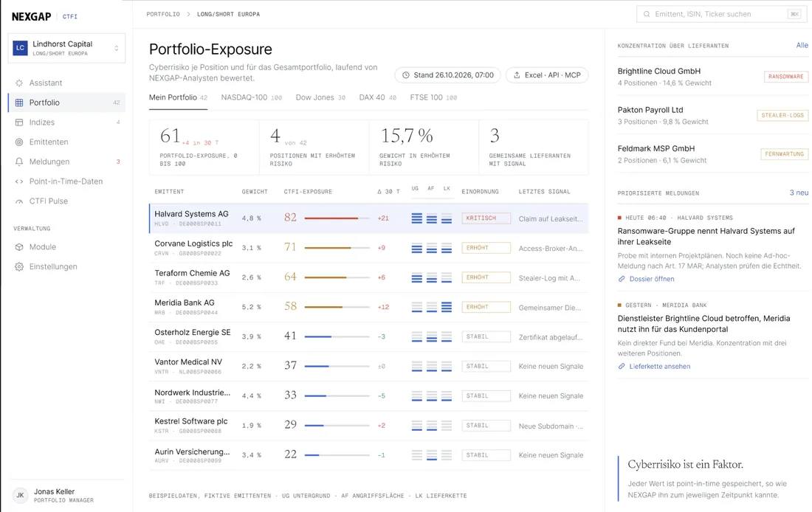Click the Einstellungen gear icon
812x512 pixels.
coord(19,266)
